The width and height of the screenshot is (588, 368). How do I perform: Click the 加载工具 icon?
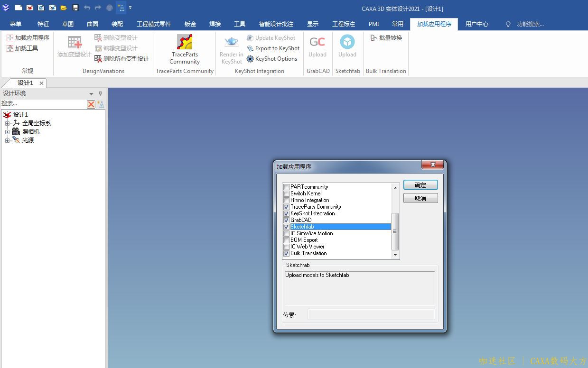tap(10, 48)
